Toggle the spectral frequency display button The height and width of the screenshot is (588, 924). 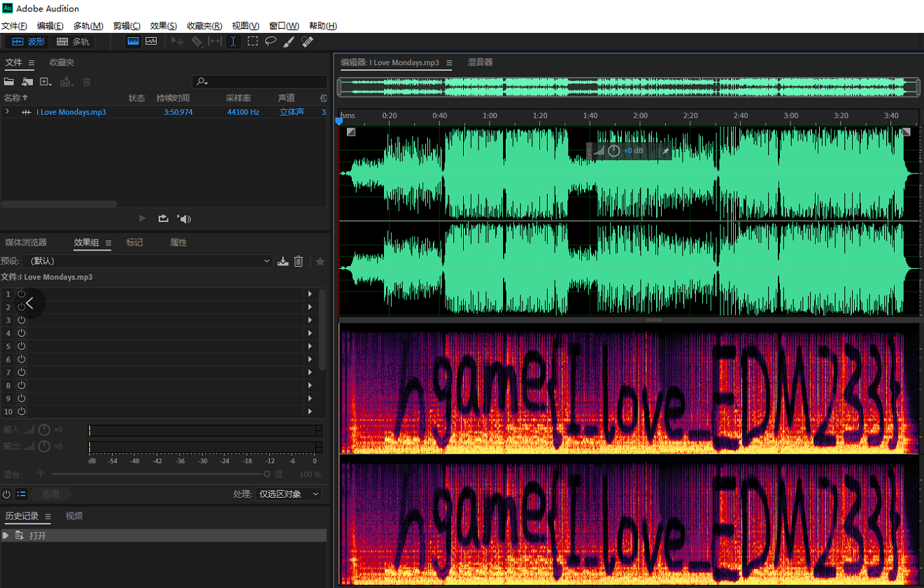133,41
